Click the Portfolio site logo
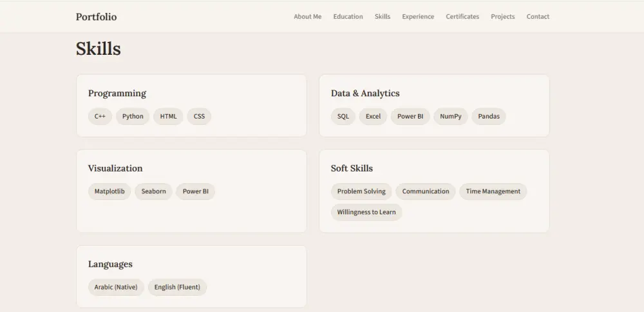The image size is (644, 312). pyautogui.click(x=96, y=17)
